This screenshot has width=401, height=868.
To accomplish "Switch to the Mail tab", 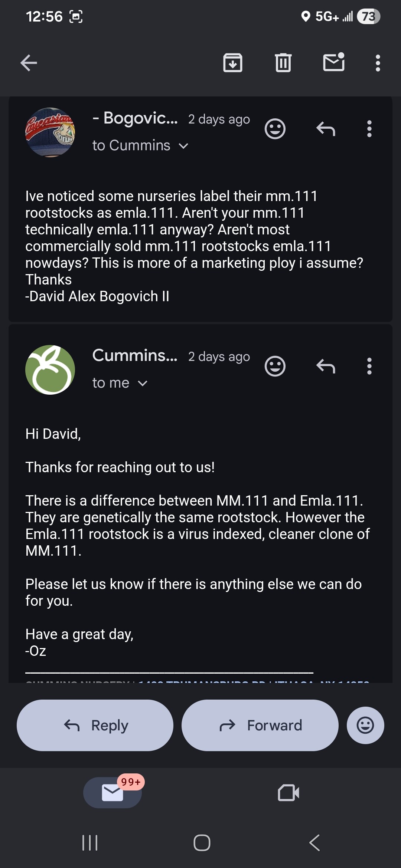I will tap(113, 793).
